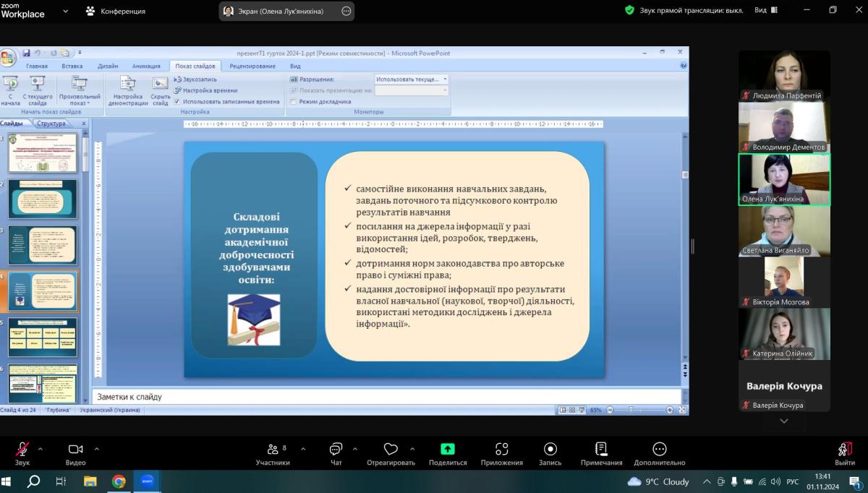
Task: Click the green Поделиться share screen icon
Action: (x=447, y=450)
